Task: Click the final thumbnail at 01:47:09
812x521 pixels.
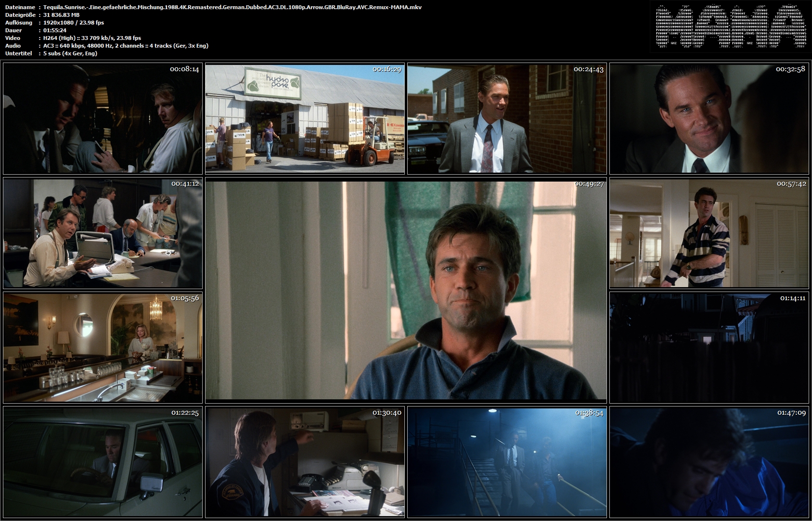Action: pos(709,462)
